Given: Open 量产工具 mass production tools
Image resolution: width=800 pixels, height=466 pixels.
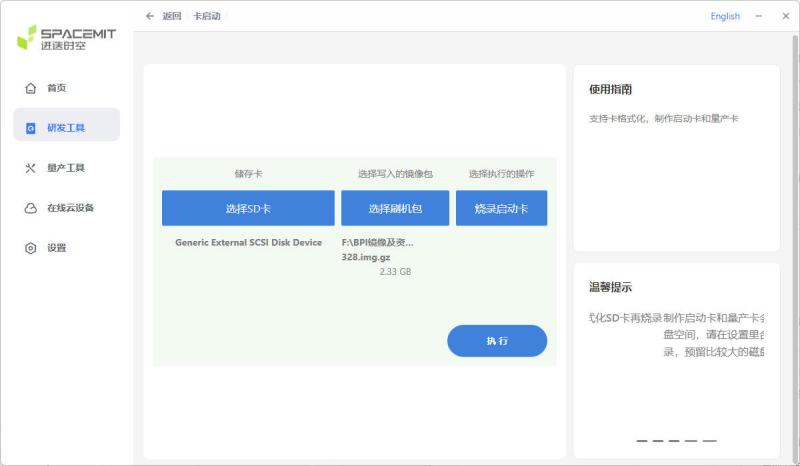Looking at the screenshot, I should (66, 168).
